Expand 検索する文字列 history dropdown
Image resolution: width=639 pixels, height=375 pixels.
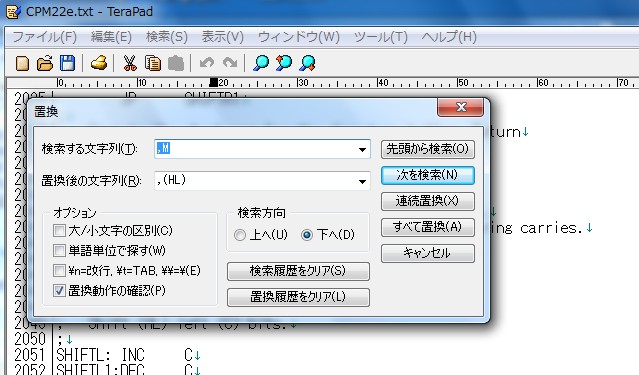362,150
